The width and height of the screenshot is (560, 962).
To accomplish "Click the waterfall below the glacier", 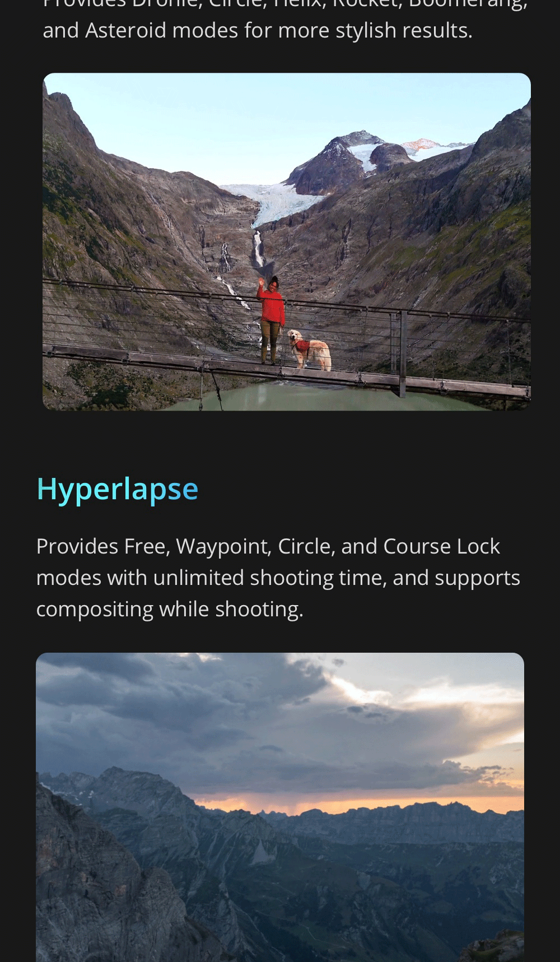I will [x=258, y=248].
